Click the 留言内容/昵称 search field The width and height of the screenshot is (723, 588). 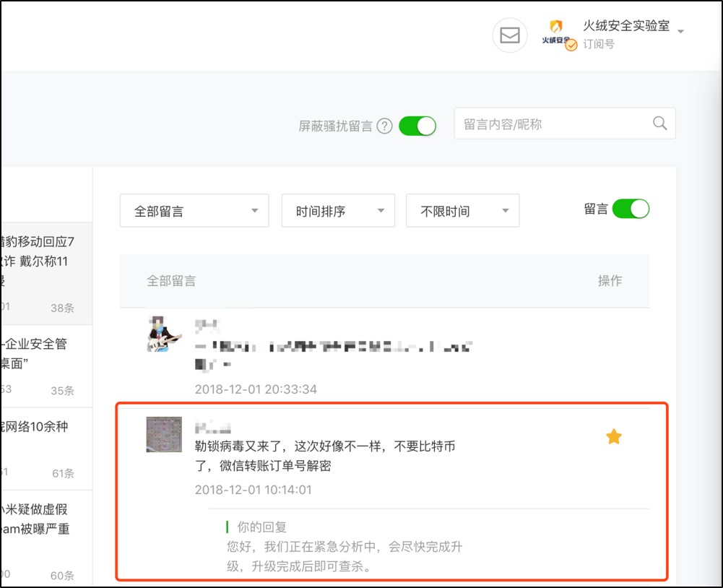pos(553,124)
